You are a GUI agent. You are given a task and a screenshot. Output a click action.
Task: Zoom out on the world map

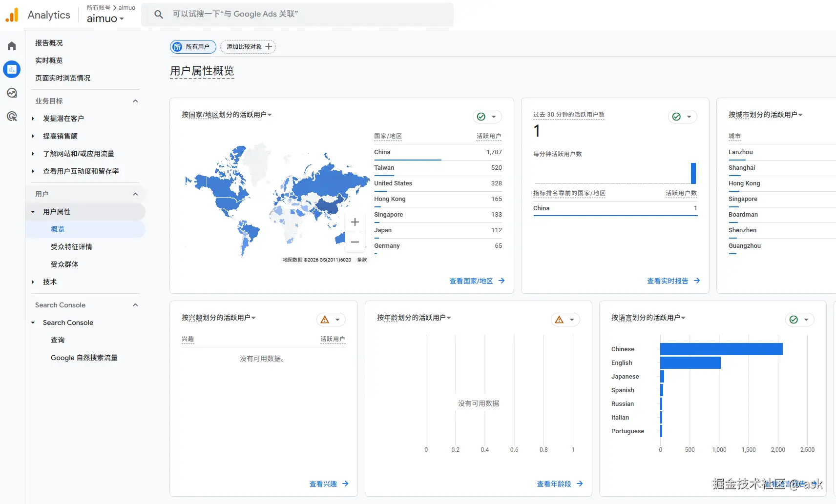point(355,242)
